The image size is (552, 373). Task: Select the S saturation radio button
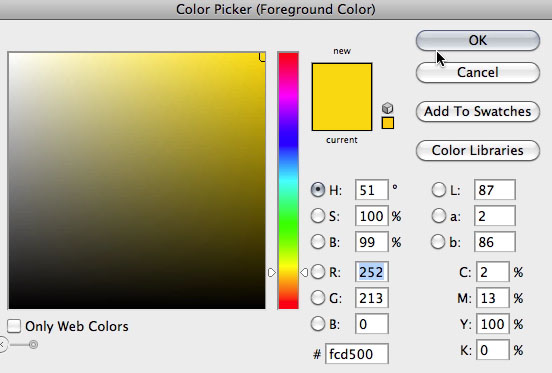point(318,216)
